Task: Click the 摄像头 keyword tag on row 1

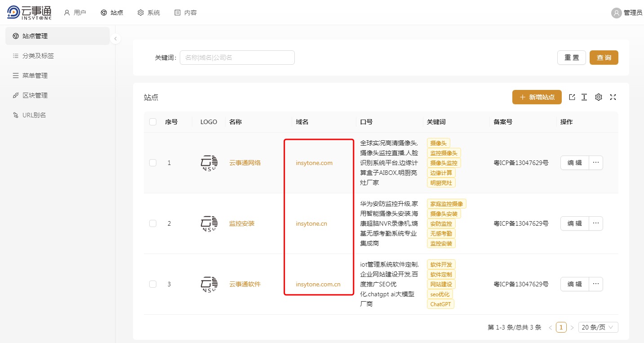Action: (438, 143)
